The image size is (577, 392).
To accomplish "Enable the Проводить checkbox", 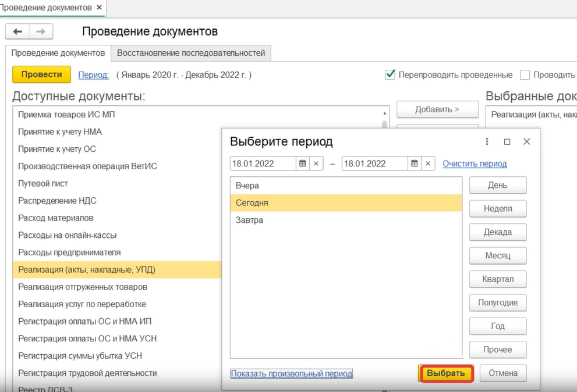I will (x=525, y=74).
